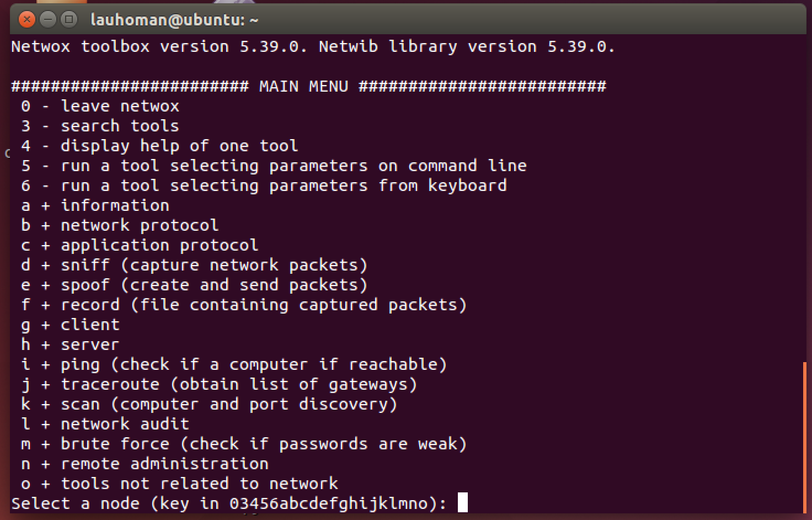Screen dimensions: 812x520
Task: Click 'e + spoof (create and send packets)'
Action: [x=194, y=285]
